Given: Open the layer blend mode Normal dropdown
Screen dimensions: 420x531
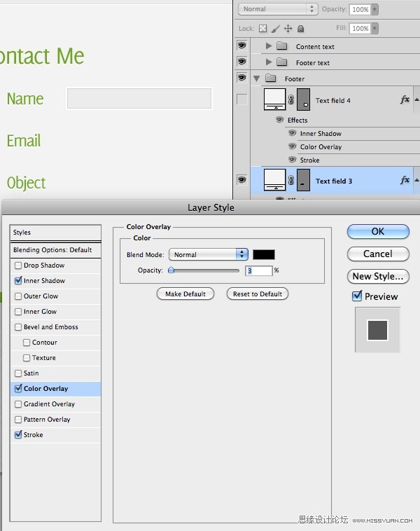Looking at the screenshot, I should pos(277,9).
